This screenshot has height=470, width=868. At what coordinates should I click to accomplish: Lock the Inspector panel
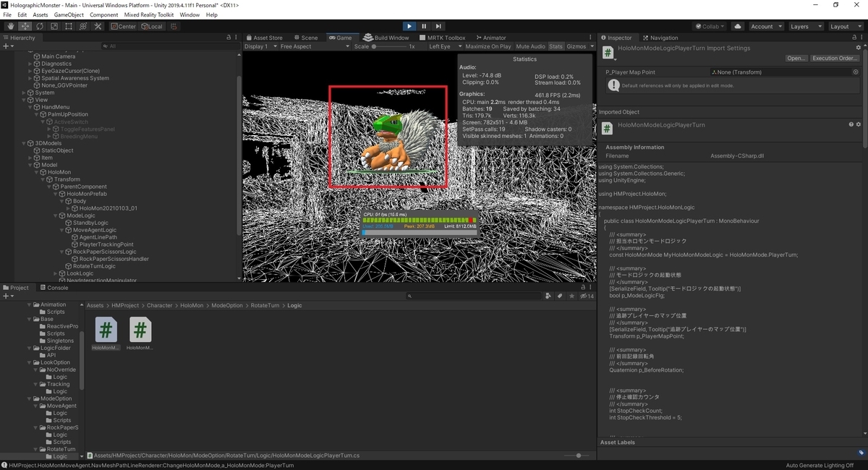pyautogui.click(x=854, y=38)
